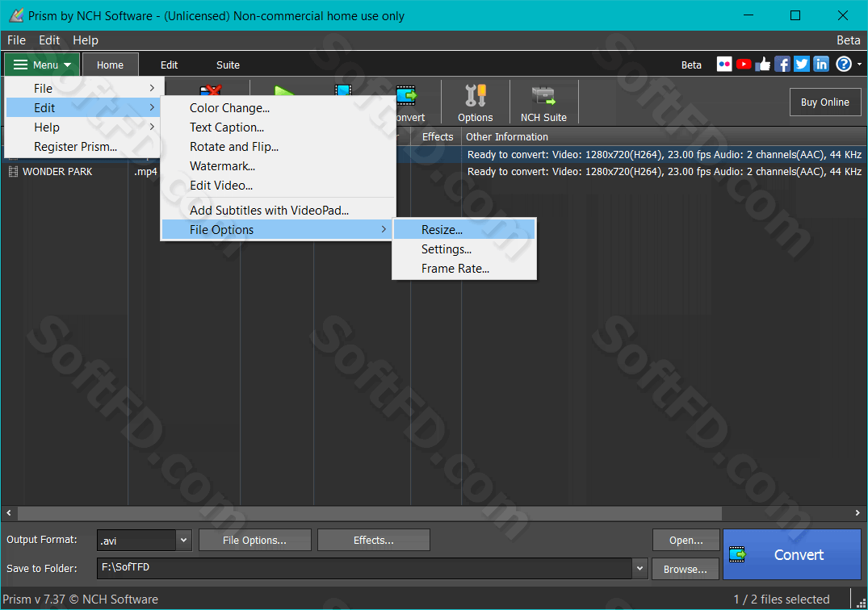The height and width of the screenshot is (610, 868).
Task: Expand the help icon dropdown arrow
Action: (x=859, y=65)
